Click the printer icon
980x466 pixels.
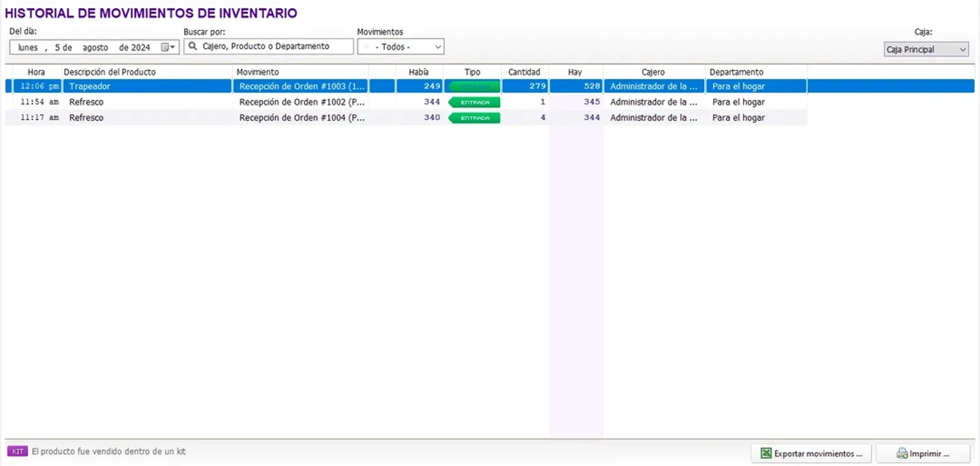click(x=902, y=453)
